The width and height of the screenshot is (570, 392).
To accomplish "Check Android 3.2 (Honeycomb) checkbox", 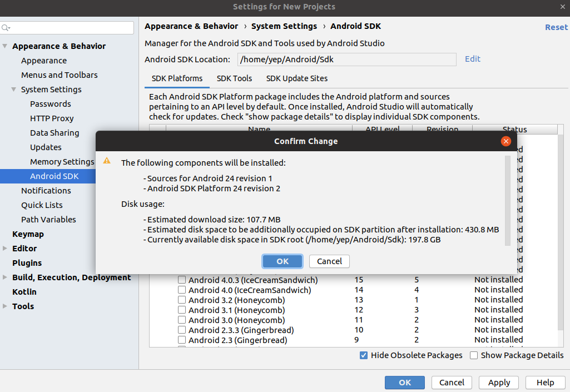I will (182, 300).
